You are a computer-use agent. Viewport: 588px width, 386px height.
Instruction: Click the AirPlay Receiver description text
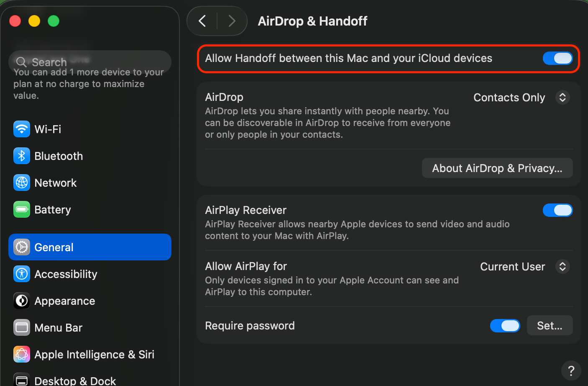tap(357, 230)
